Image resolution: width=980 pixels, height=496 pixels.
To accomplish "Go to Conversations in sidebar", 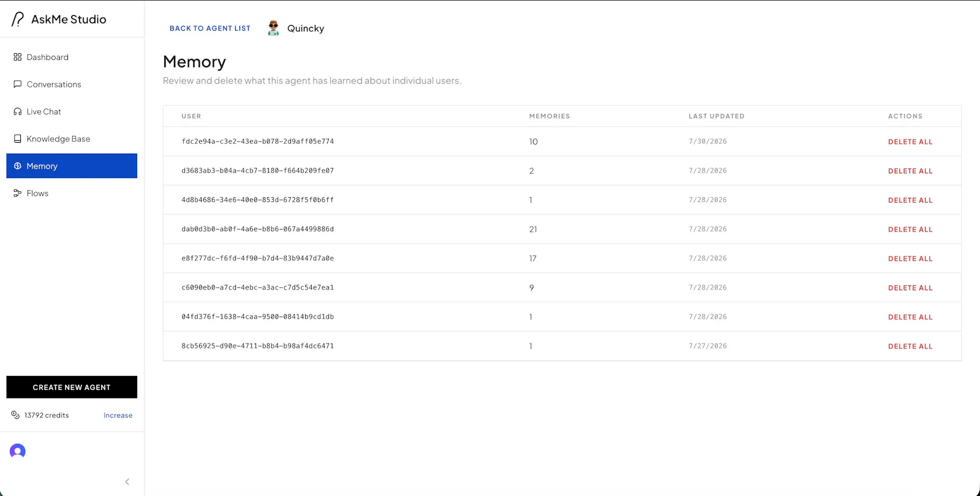I will (72, 85).
